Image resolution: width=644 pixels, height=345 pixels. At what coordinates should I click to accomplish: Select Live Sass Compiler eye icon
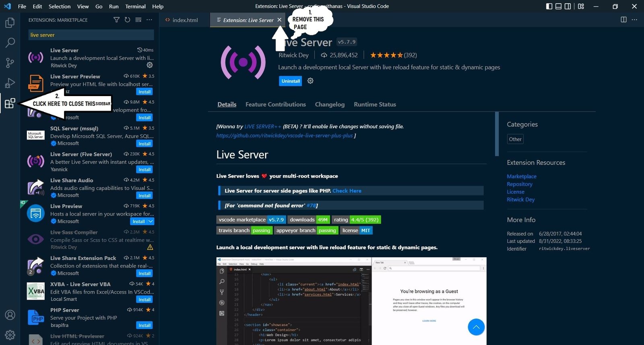pyautogui.click(x=36, y=239)
